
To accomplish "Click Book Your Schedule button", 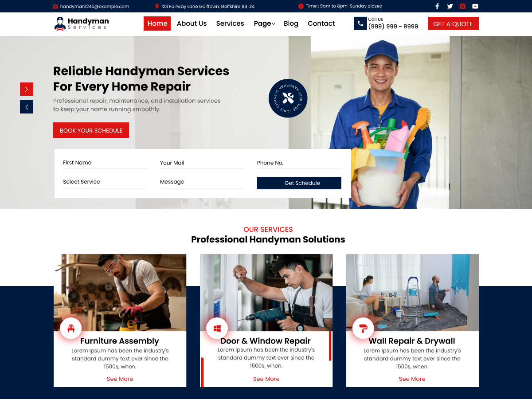I will pyautogui.click(x=91, y=130).
